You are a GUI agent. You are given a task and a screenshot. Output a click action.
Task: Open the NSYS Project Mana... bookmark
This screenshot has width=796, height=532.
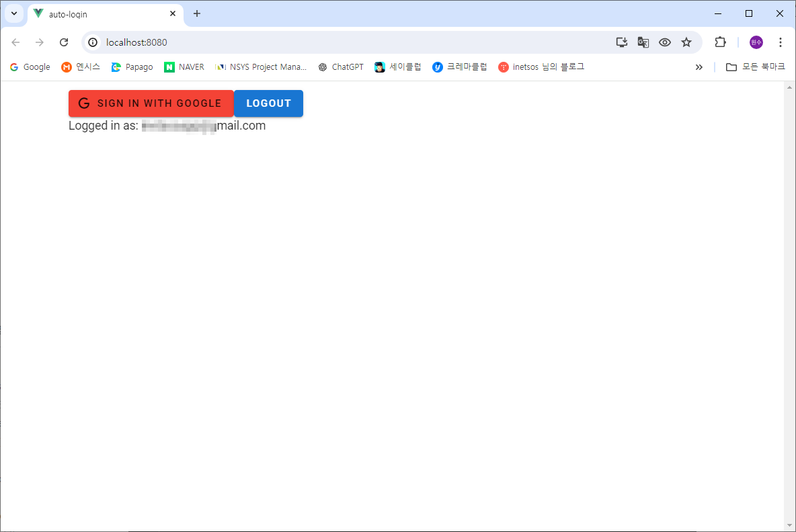pyautogui.click(x=261, y=67)
